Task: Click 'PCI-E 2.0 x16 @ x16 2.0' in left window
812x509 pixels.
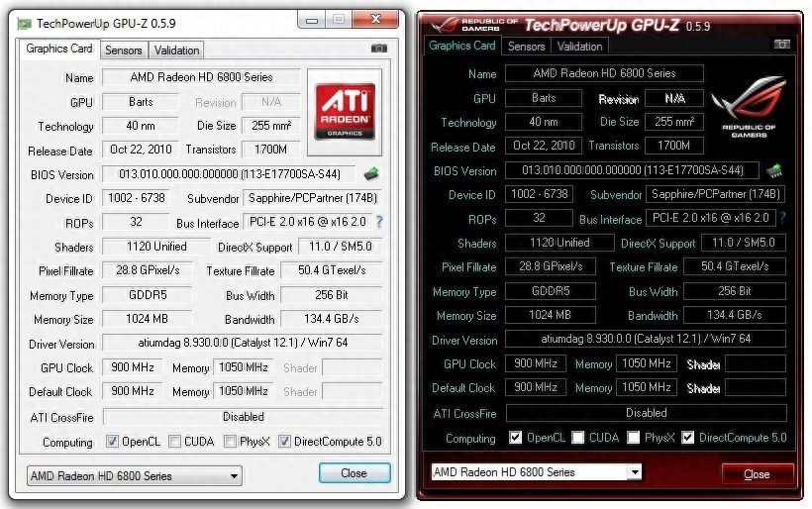Action: [x=308, y=222]
